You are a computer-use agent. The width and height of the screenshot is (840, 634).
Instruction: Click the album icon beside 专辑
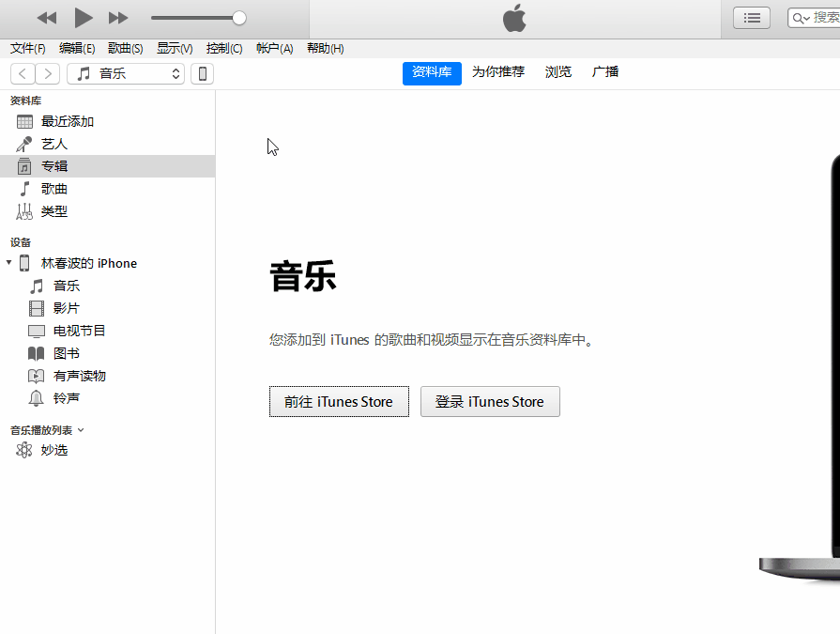click(24, 166)
